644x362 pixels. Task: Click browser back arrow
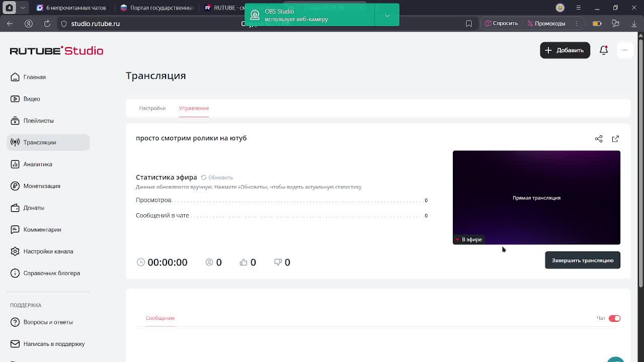pos(10,24)
